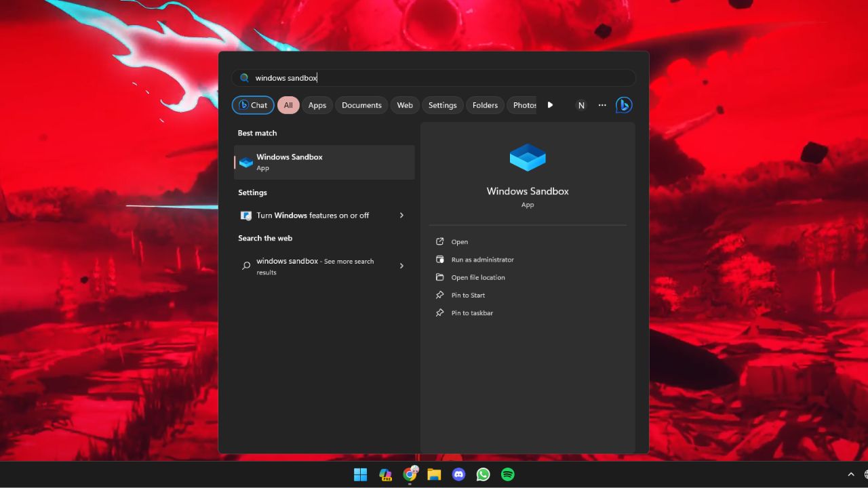
Task: Open WhatsApp from the taskbar
Action: [483, 474]
